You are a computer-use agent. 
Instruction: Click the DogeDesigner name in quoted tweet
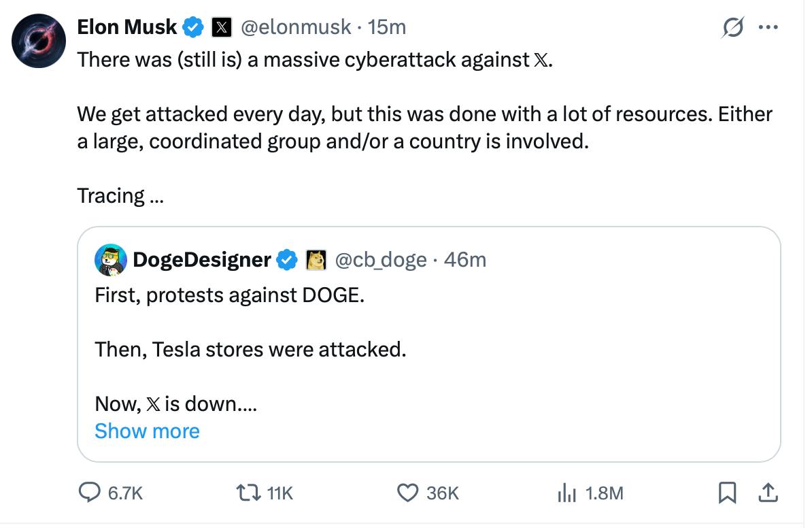tap(202, 259)
